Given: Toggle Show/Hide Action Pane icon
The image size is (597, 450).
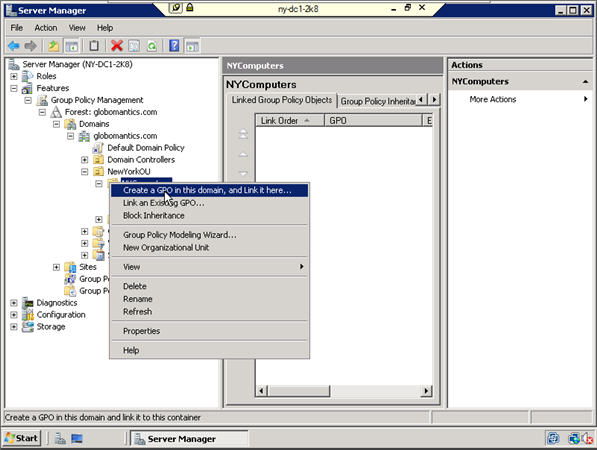Looking at the screenshot, I should click(192, 46).
